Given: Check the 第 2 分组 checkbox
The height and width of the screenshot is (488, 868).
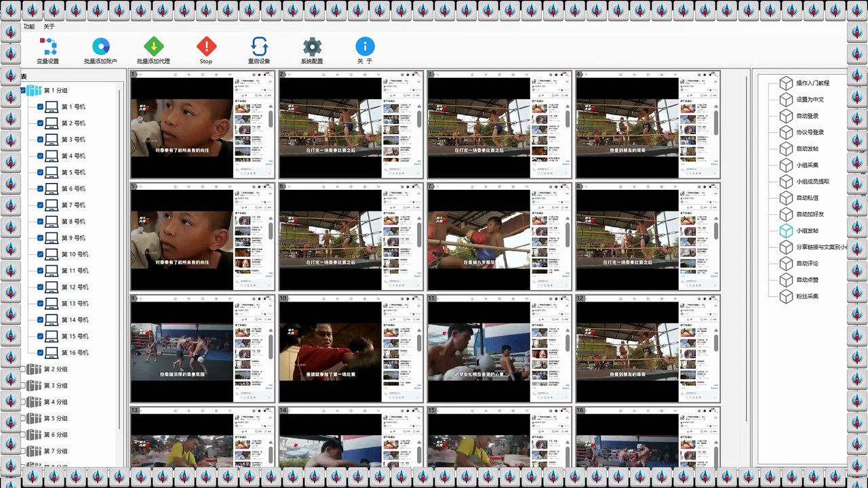Looking at the screenshot, I should click(22, 369).
